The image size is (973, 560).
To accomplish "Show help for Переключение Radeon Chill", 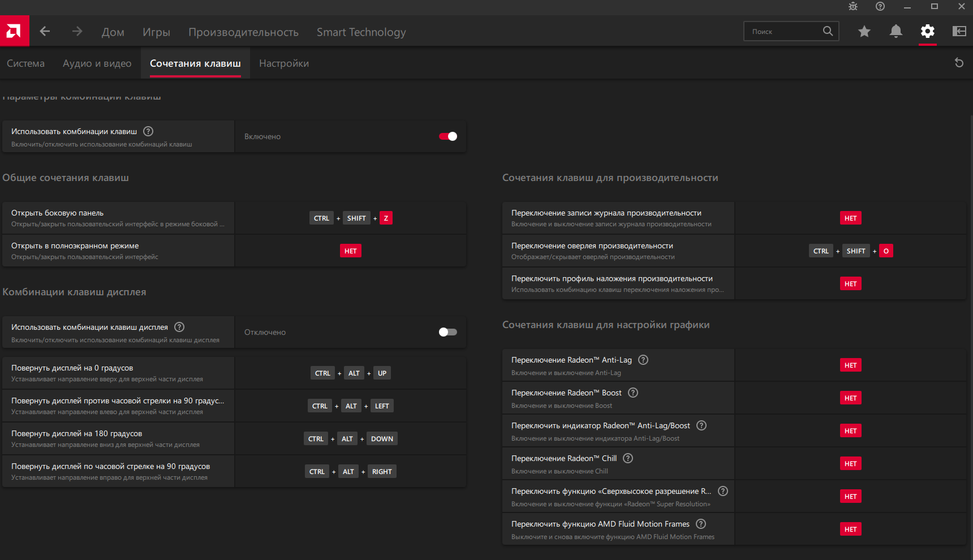I will 628,458.
